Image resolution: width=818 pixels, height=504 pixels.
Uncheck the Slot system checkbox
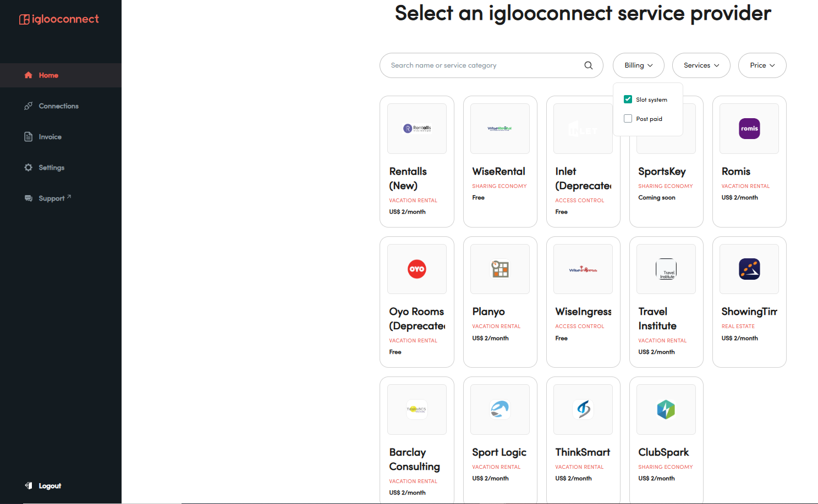coord(628,99)
